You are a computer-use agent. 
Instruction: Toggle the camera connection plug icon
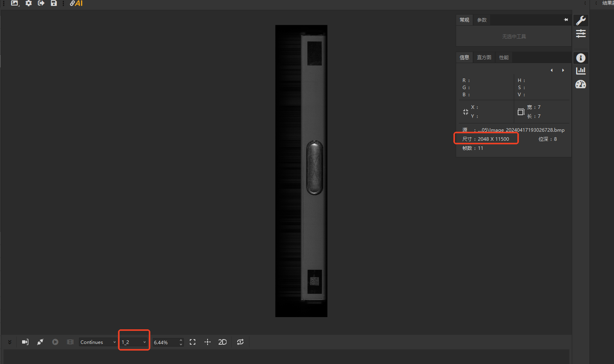click(40, 342)
